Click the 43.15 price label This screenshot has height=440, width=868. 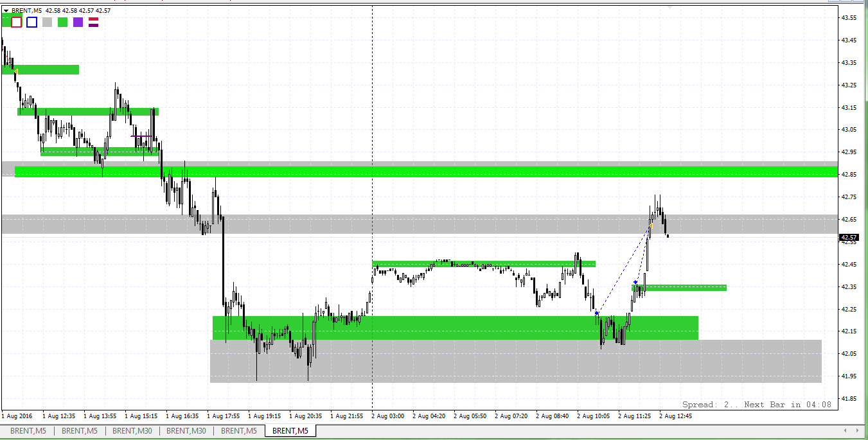[x=849, y=107]
